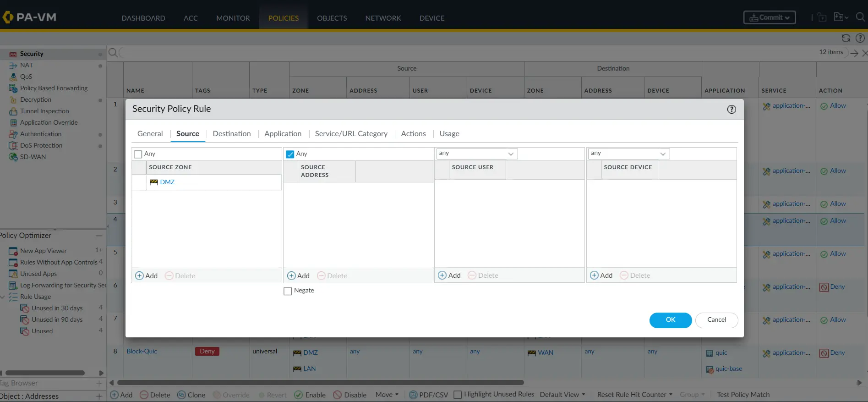The height and width of the screenshot is (402, 868).
Task: Click the filter search magnifier icon
Action: (113, 52)
